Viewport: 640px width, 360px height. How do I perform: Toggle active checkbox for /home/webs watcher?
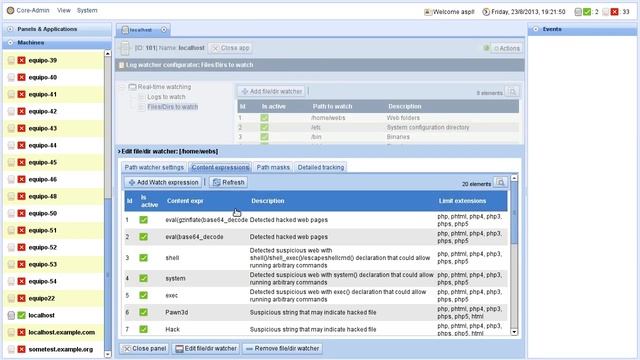click(264, 118)
